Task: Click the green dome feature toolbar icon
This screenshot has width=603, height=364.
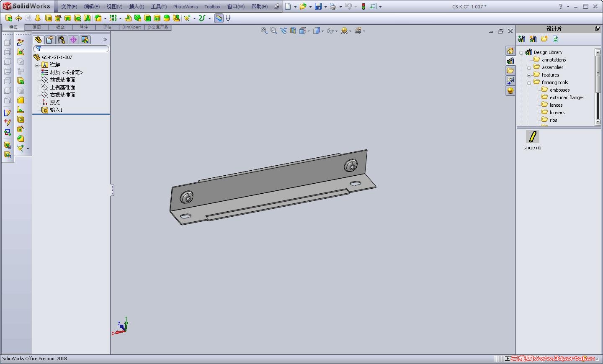Action: coord(167,18)
